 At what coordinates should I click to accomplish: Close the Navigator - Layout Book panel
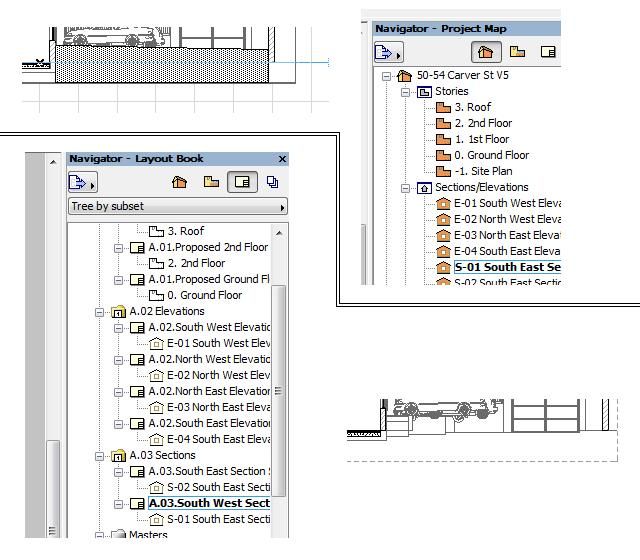click(282, 159)
